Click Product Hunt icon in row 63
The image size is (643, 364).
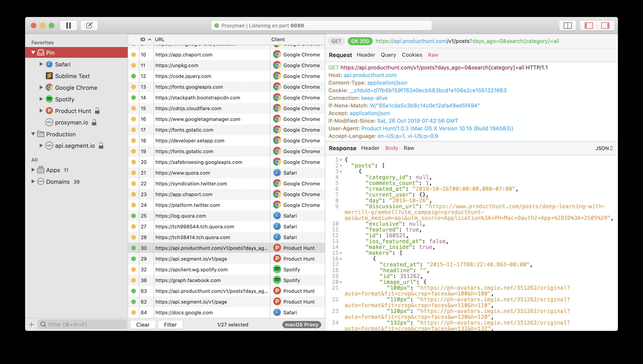[x=277, y=291]
